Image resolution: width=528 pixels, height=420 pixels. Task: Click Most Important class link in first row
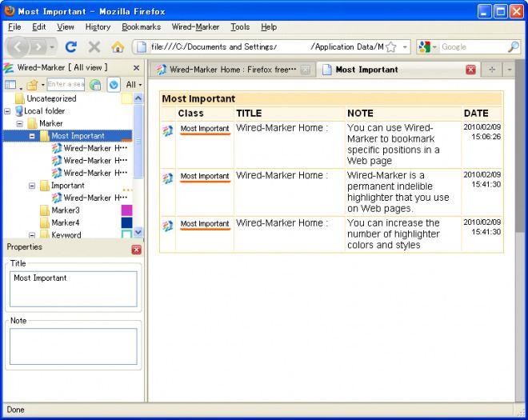click(x=204, y=128)
